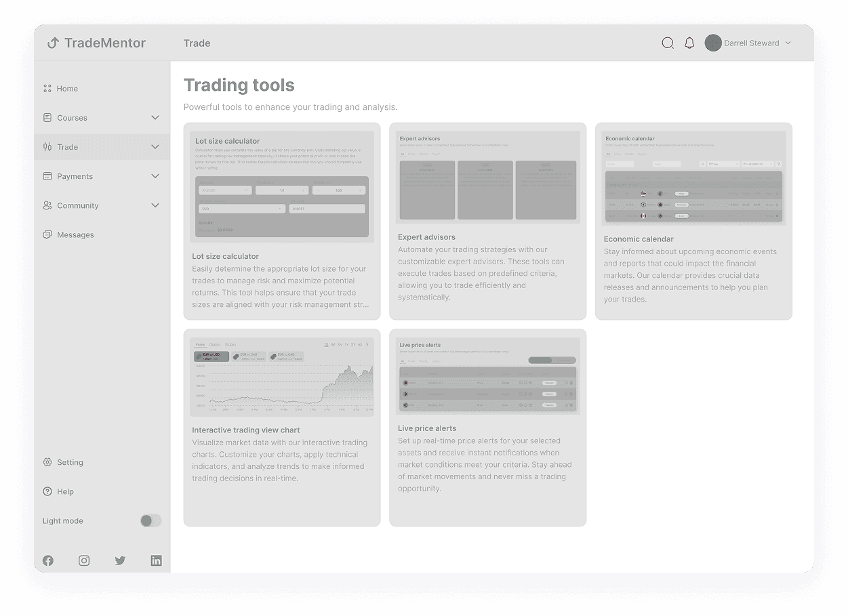
Task: Click the TradeMentor logo icon
Action: click(52, 43)
